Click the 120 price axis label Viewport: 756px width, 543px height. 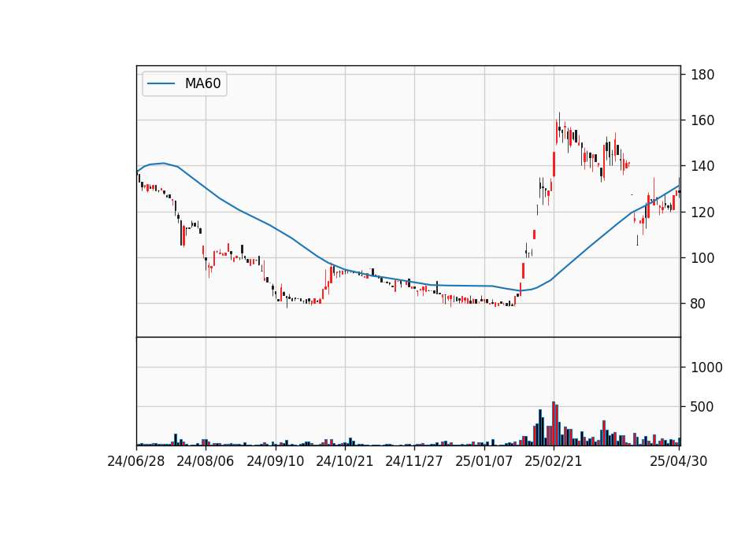pos(702,212)
